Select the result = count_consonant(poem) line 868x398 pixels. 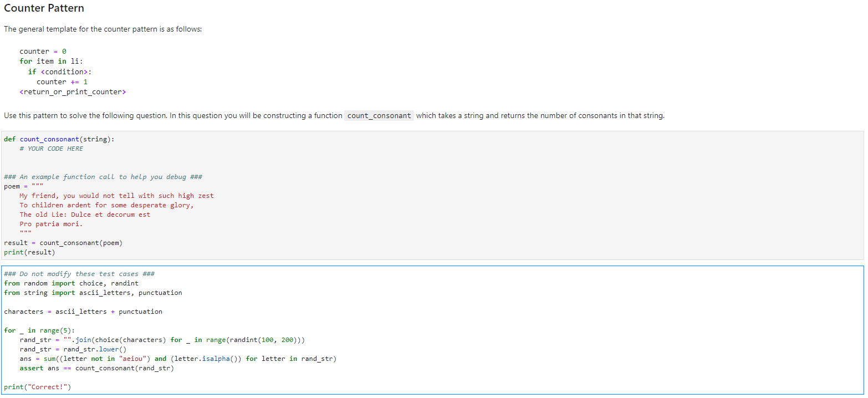pos(65,242)
